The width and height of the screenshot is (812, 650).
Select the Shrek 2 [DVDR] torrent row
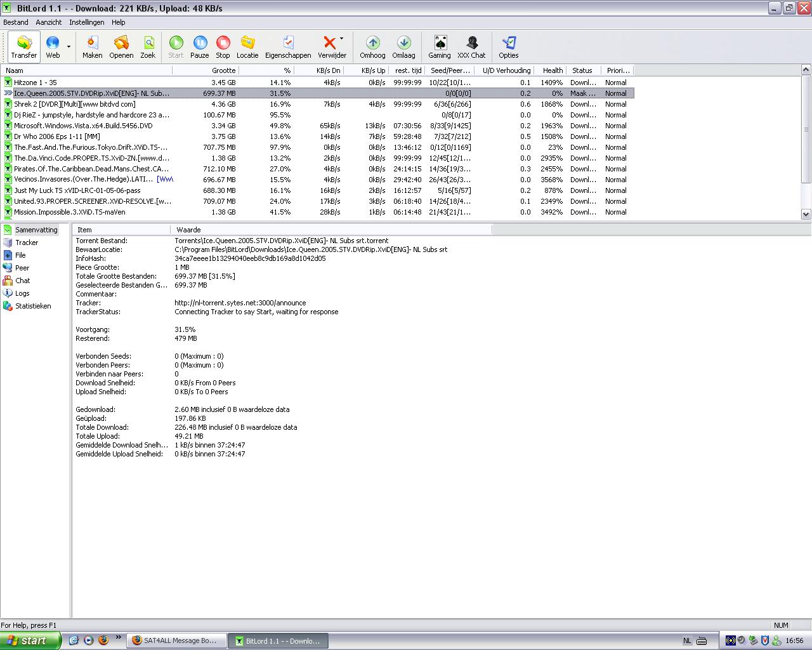tap(317, 104)
